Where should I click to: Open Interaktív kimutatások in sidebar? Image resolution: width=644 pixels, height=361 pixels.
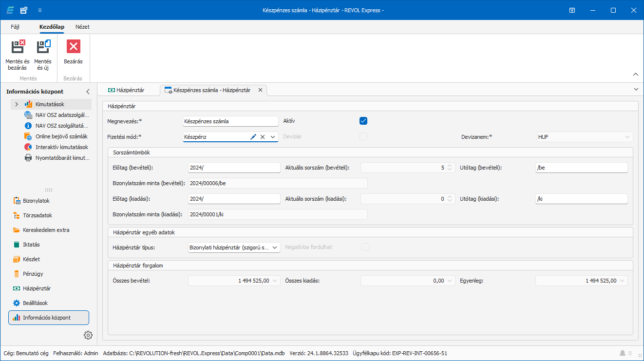pyautogui.click(x=61, y=147)
